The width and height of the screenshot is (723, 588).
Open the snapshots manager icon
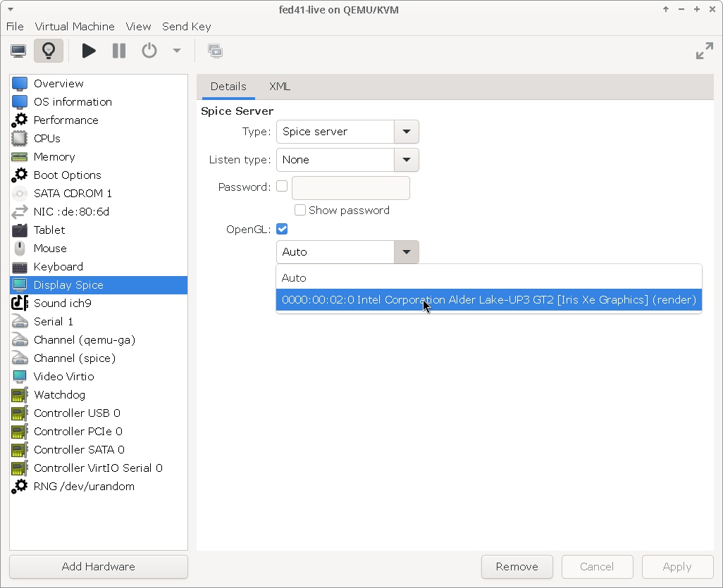(x=216, y=51)
